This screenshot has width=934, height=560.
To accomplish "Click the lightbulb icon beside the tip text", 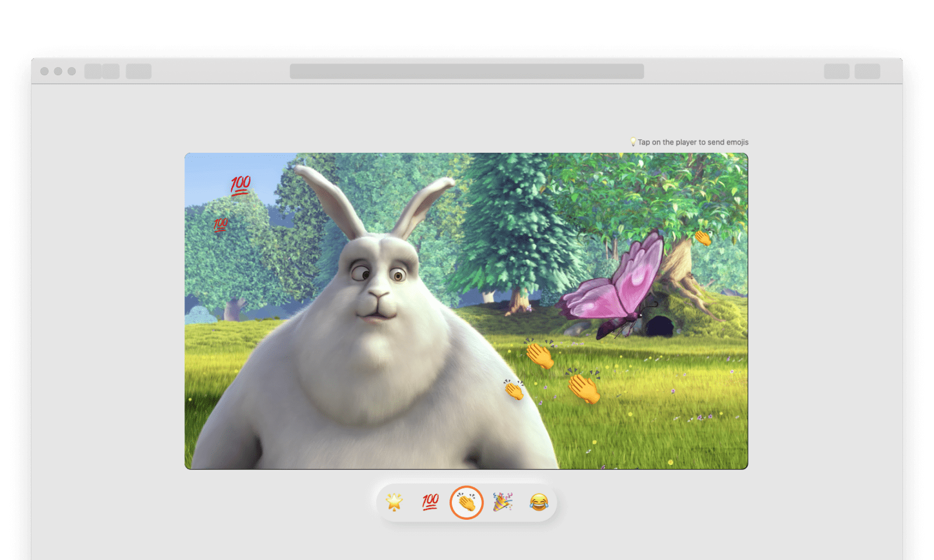I will (633, 142).
